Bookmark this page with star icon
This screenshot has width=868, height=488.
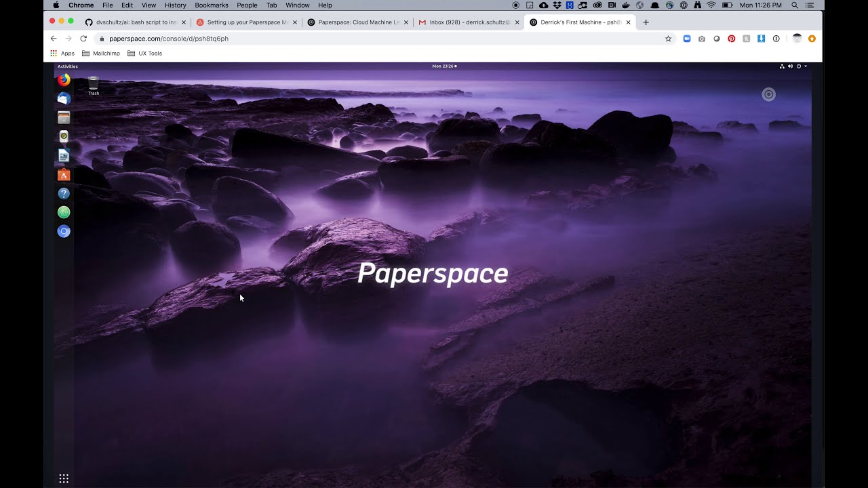coord(668,39)
